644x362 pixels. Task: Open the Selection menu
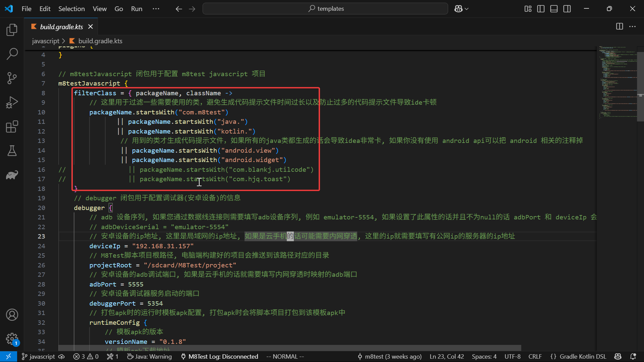71,9
